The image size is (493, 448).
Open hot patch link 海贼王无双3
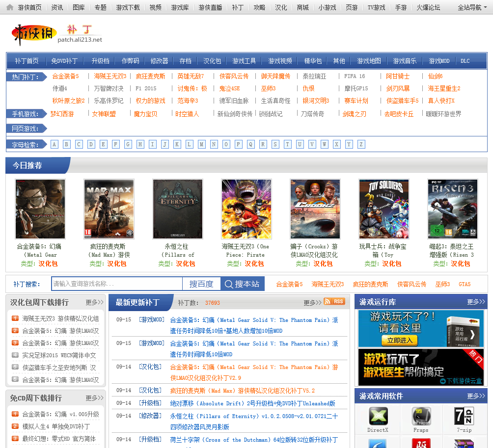click(110, 76)
